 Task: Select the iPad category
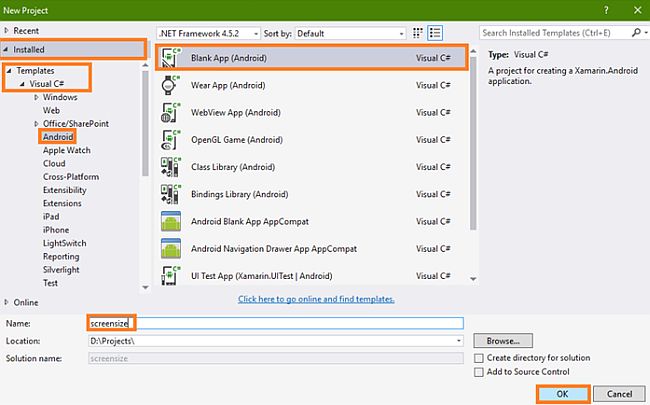coord(51,217)
